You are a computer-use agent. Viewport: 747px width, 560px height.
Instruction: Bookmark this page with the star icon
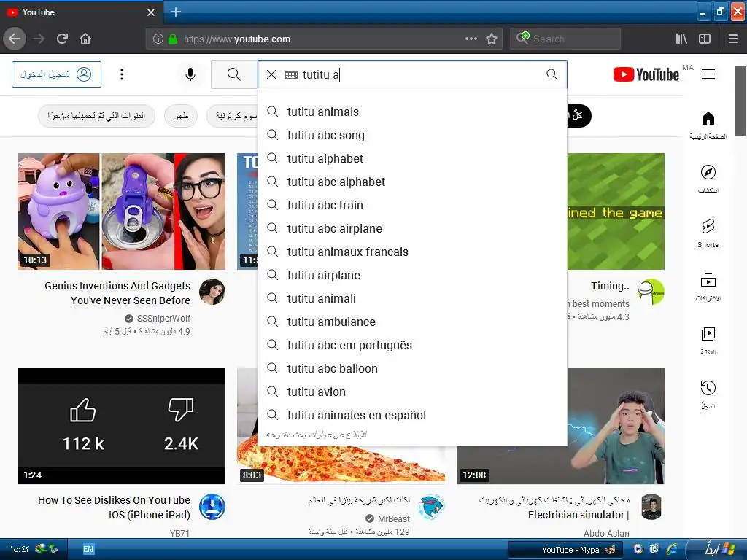(492, 39)
